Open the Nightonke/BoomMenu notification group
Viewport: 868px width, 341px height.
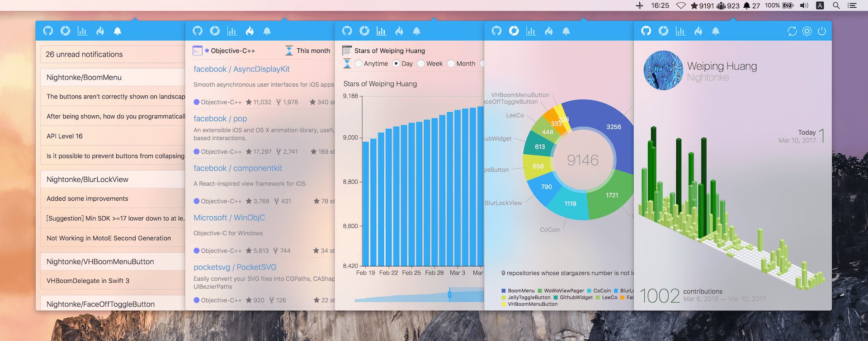click(113, 77)
